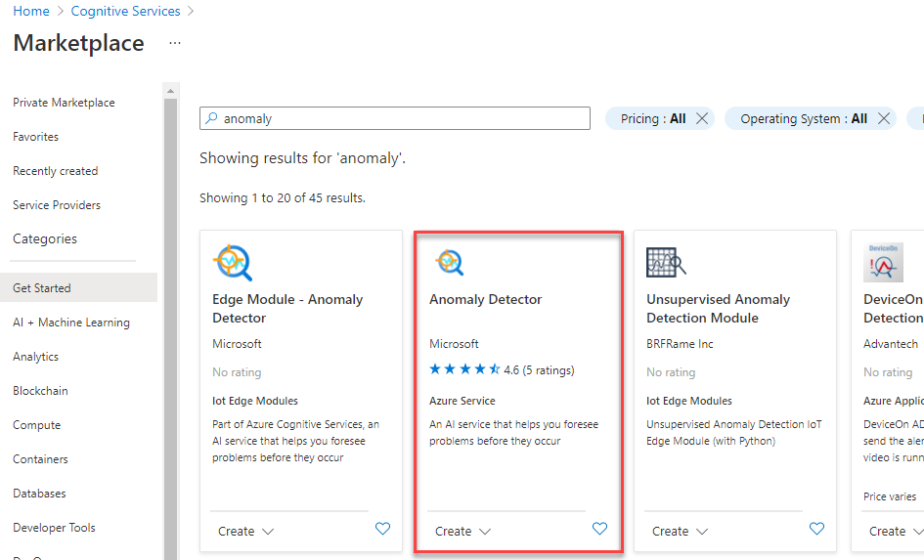Select AI + Machine Learning category

71,323
